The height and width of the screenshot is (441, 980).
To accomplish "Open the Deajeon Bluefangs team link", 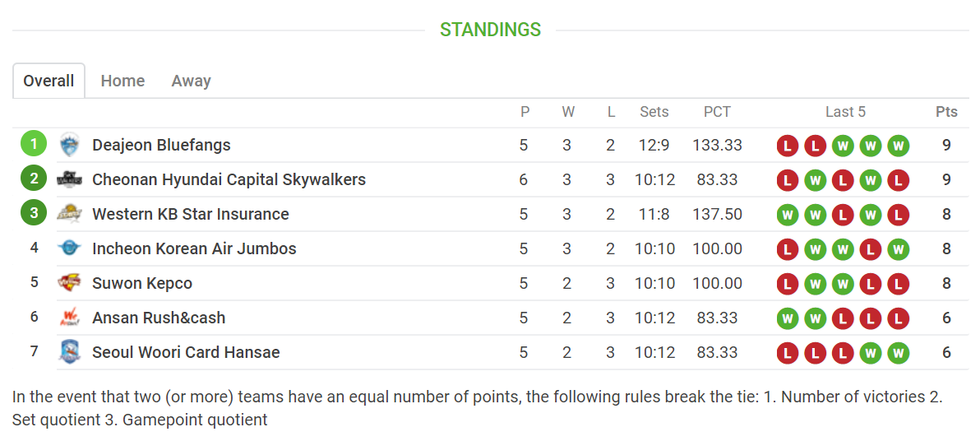I will (x=161, y=146).
